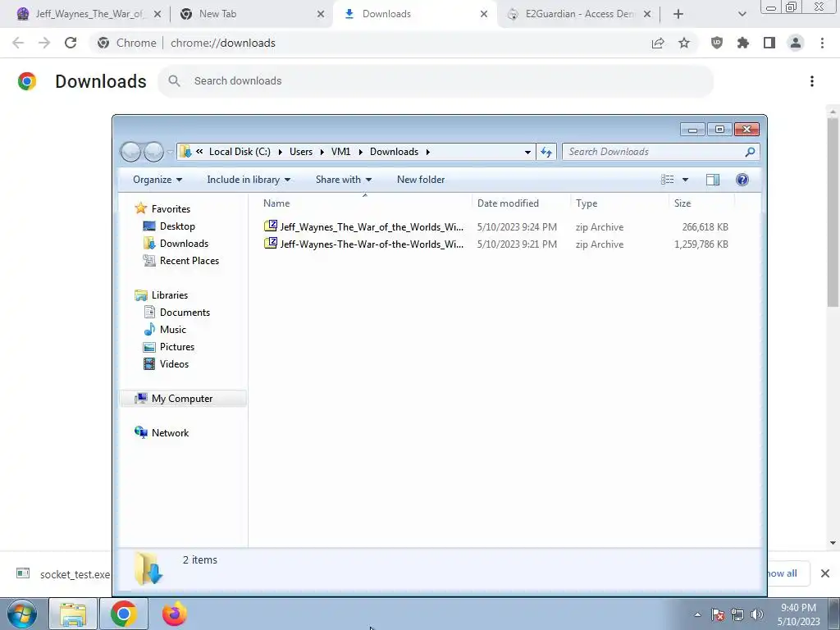Image resolution: width=840 pixels, height=630 pixels.
Task: Open Firefox from the taskbar
Action: click(x=174, y=614)
